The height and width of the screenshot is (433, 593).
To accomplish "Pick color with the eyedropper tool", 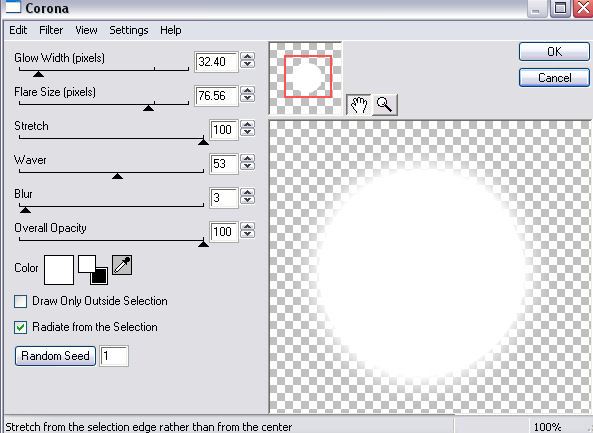I will pyautogui.click(x=122, y=265).
